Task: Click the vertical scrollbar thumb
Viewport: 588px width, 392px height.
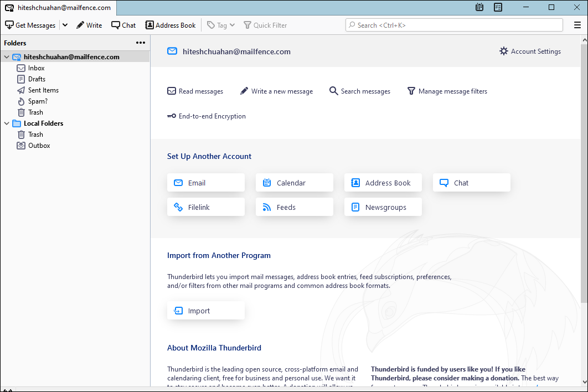Action: 584,173
